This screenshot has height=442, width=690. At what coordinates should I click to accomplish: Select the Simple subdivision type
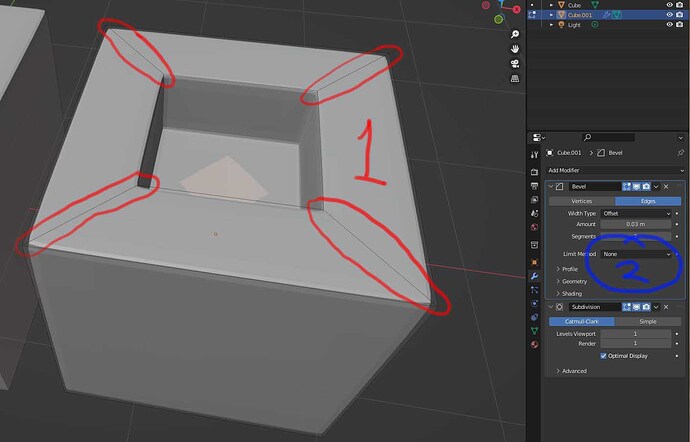pos(648,322)
